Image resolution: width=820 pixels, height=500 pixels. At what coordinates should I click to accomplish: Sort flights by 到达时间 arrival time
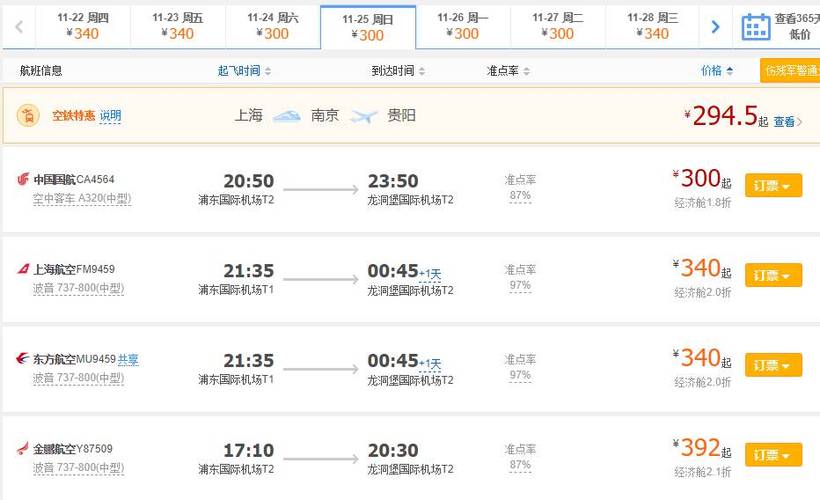398,71
